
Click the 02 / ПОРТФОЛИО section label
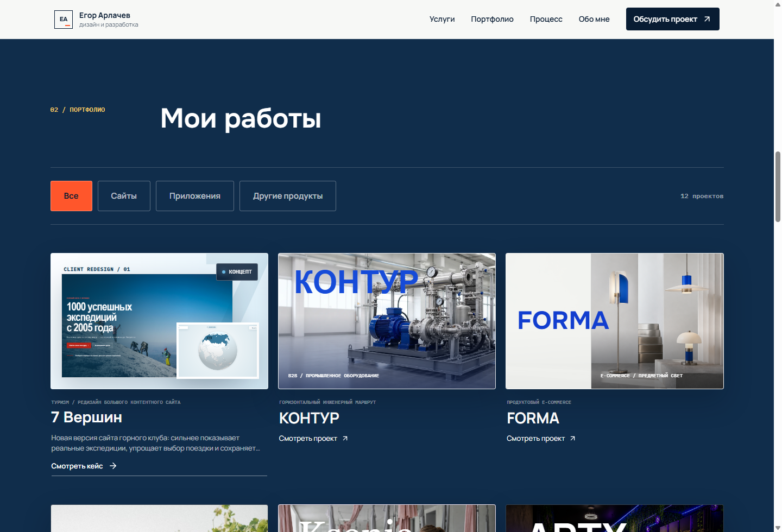click(x=78, y=110)
